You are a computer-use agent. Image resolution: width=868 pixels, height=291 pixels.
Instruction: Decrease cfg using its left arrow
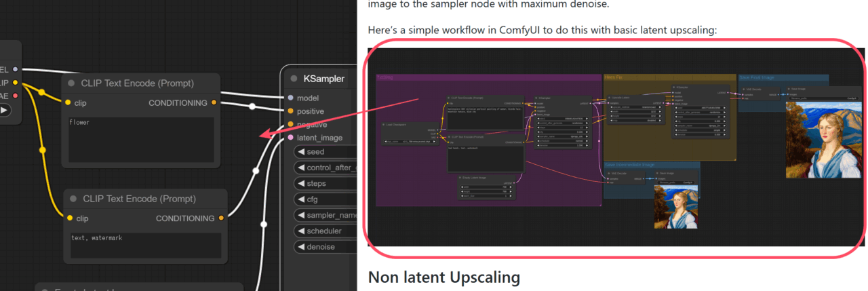pos(301,199)
